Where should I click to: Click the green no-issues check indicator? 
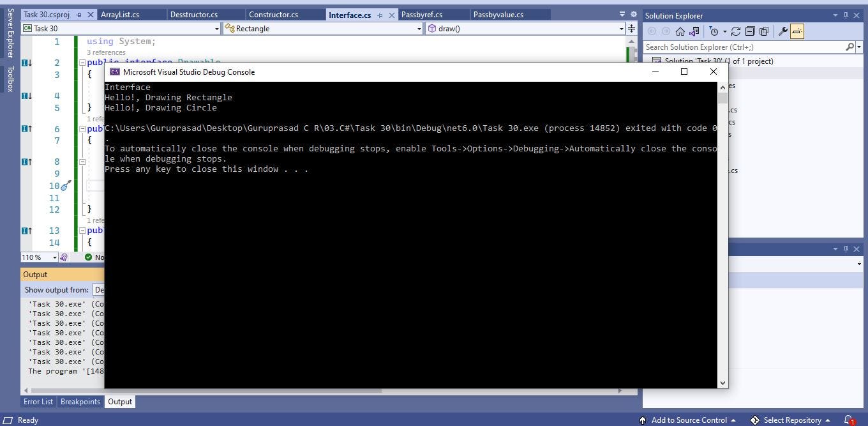[x=88, y=257]
